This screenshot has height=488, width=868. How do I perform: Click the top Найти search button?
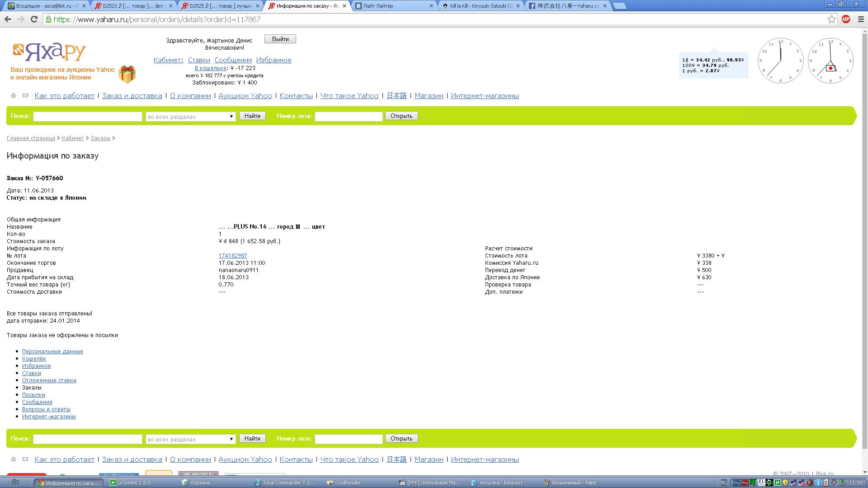(x=252, y=116)
